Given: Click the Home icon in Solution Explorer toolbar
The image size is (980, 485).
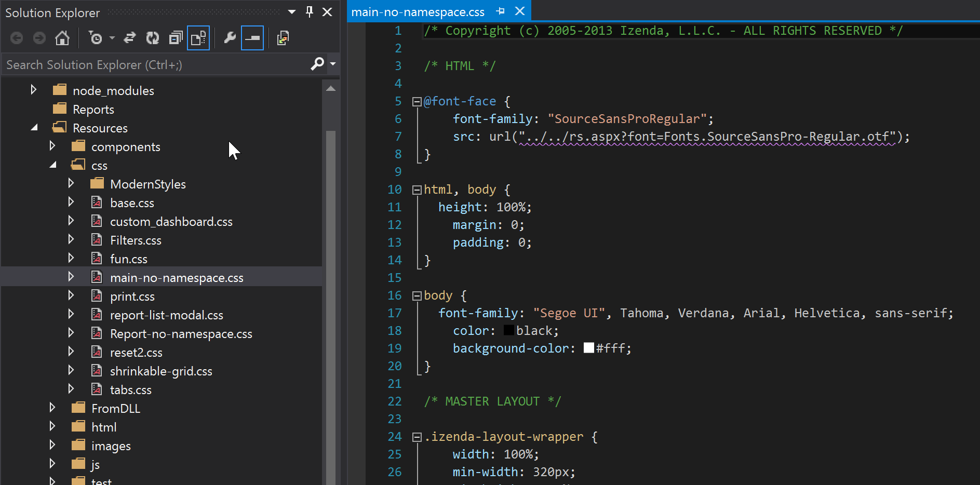Looking at the screenshot, I should (62, 38).
